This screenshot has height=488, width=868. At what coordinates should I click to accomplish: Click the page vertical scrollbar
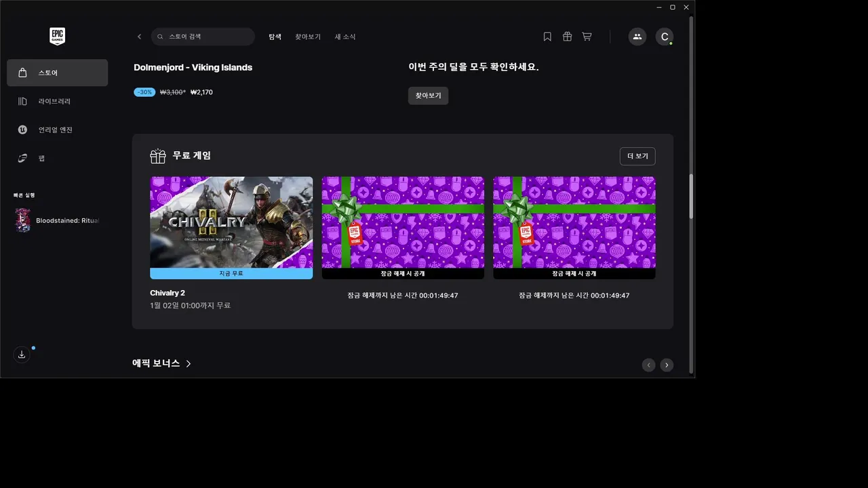692,197
